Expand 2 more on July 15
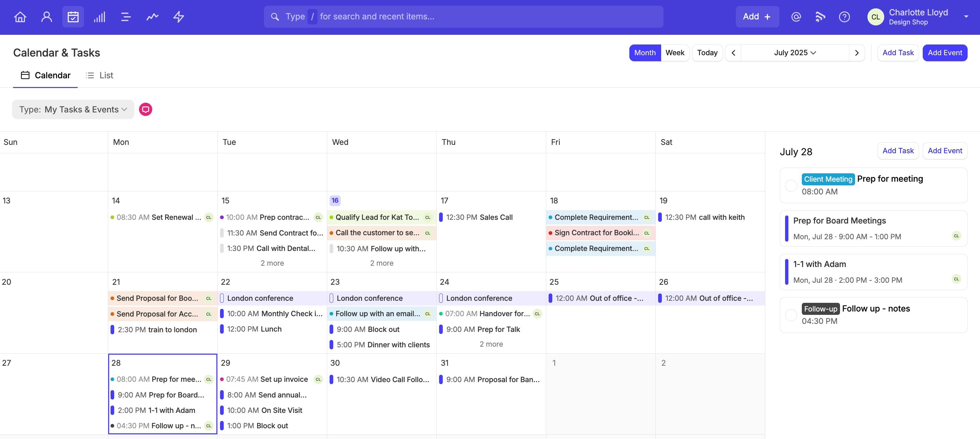Viewport: 980px width, 439px height. (272, 263)
